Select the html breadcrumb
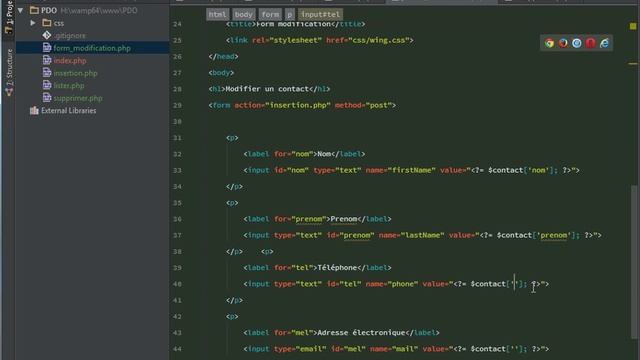This screenshot has width=640, height=360. pyautogui.click(x=217, y=14)
